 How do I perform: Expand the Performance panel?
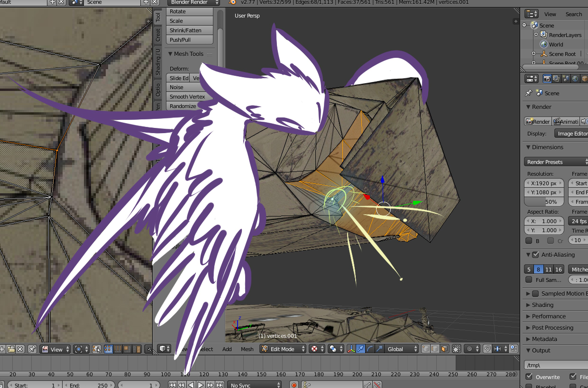528,316
